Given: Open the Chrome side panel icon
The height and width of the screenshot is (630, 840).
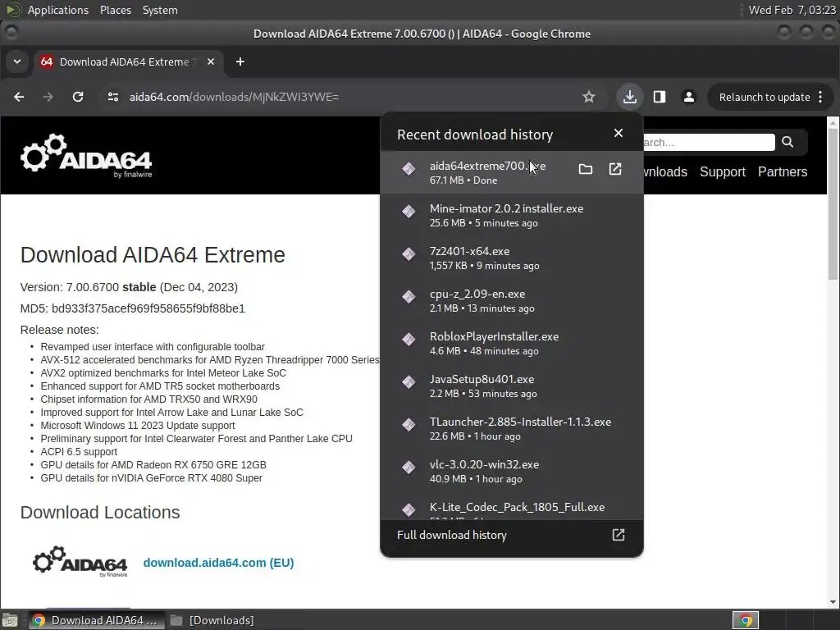Looking at the screenshot, I should (660, 97).
